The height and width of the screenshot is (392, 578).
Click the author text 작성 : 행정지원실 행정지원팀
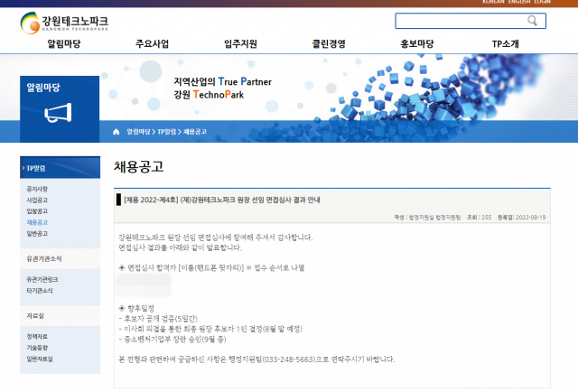click(x=427, y=218)
